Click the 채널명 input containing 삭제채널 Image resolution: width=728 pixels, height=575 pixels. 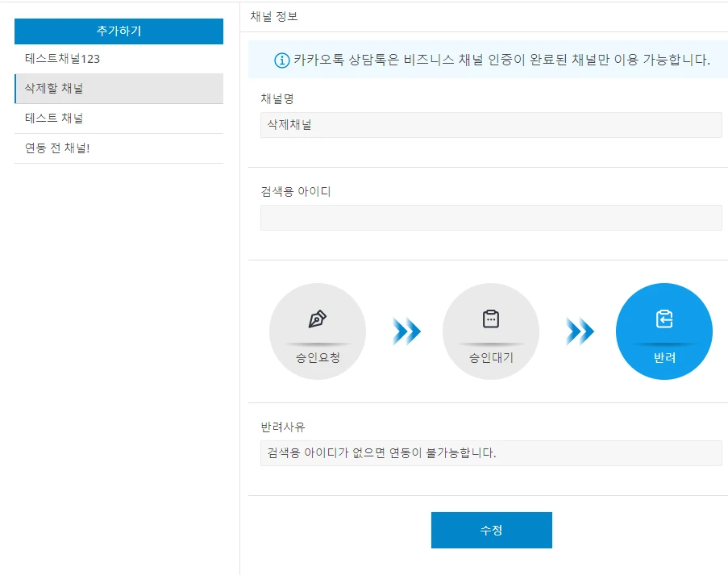tap(489, 125)
